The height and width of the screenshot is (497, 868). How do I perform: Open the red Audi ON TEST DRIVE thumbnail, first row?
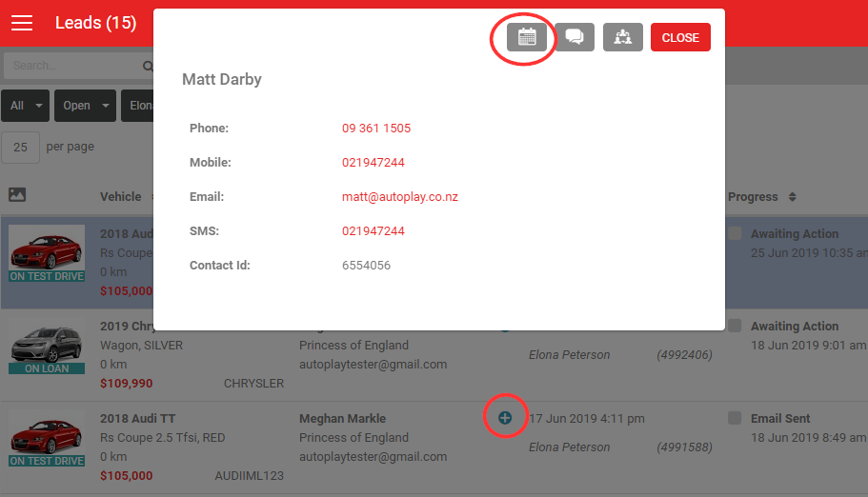point(47,253)
